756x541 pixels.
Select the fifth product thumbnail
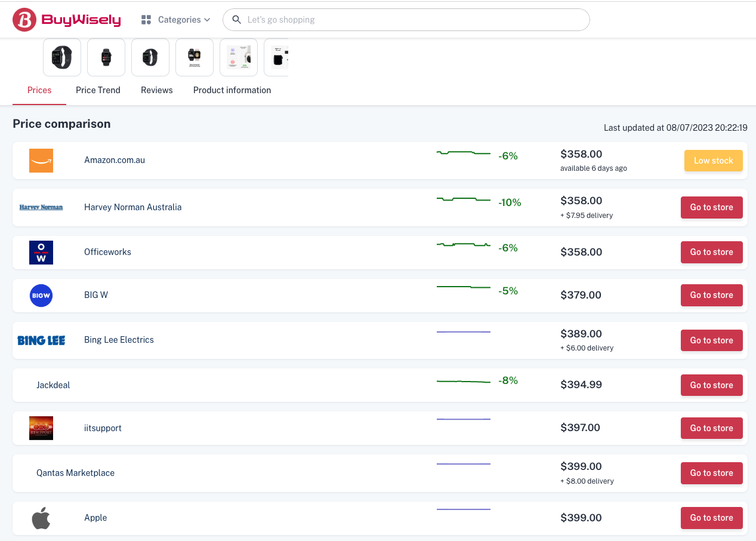pyautogui.click(x=239, y=57)
